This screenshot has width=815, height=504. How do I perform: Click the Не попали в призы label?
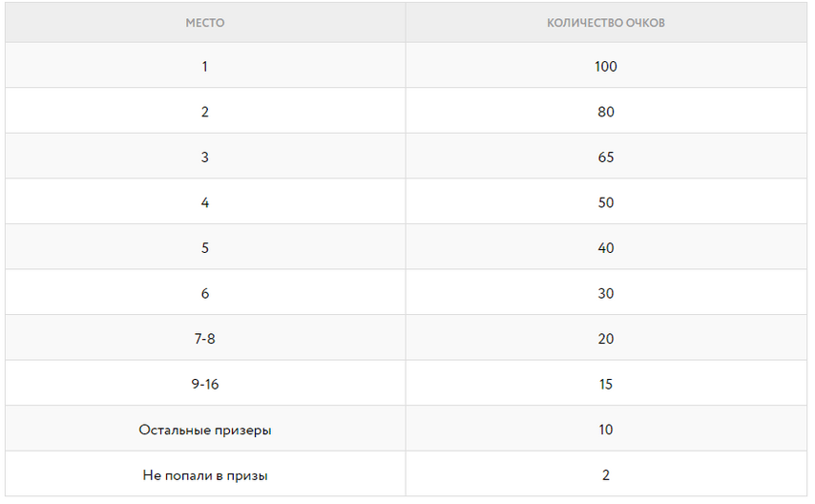[205, 474]
